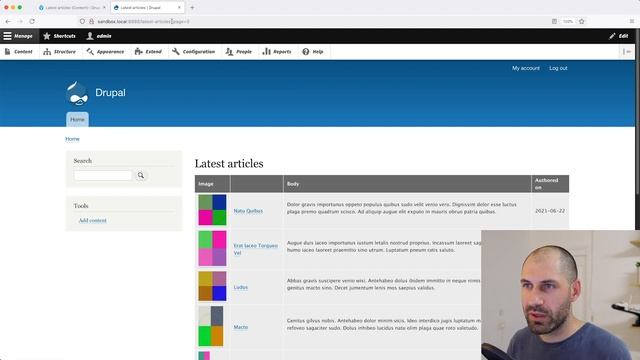
Task: Open Extend admin menu
Action: tap(149, 52)
